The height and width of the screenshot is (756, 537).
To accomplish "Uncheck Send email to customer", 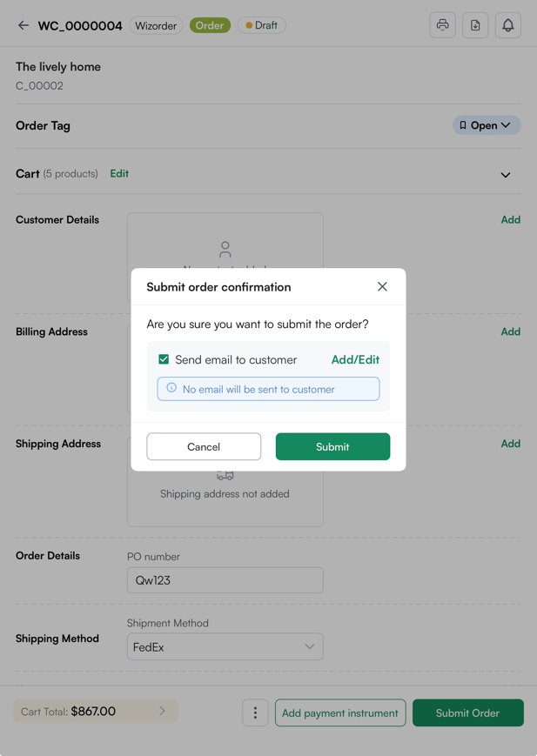I will click(164, 358).
